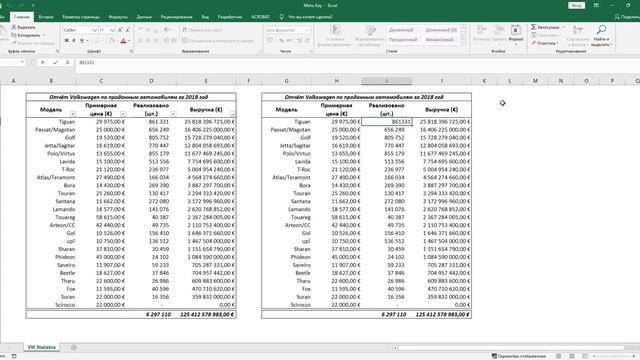Open the font size dropdown
The width and height of the screenshot is (640, 360).
[x=112, y=30]
